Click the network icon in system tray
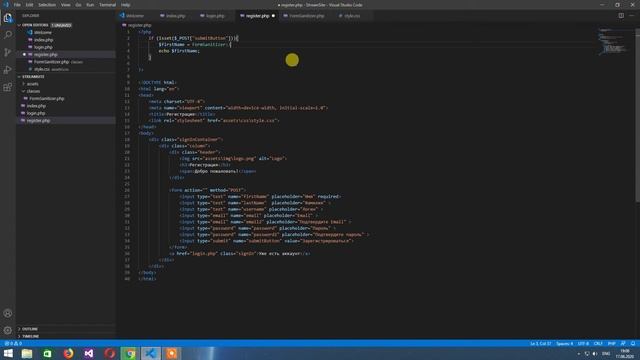Screen dimensions: 640x360 click(587, 353)
